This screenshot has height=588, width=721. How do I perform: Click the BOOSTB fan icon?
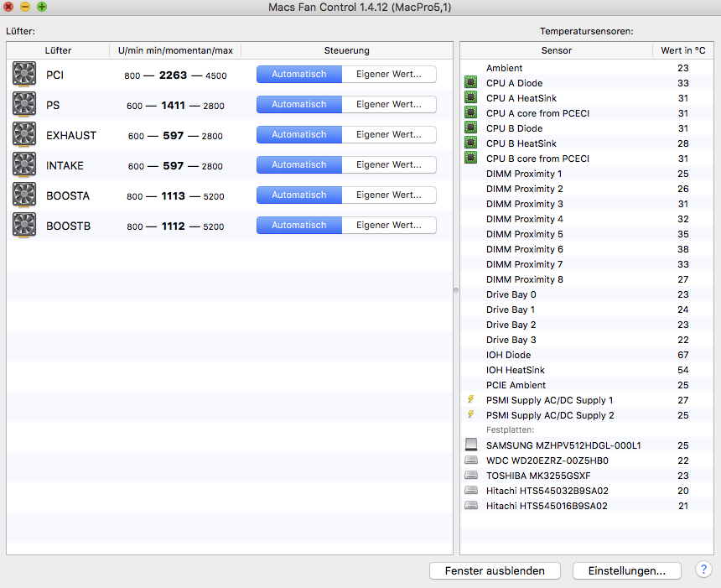24,226
